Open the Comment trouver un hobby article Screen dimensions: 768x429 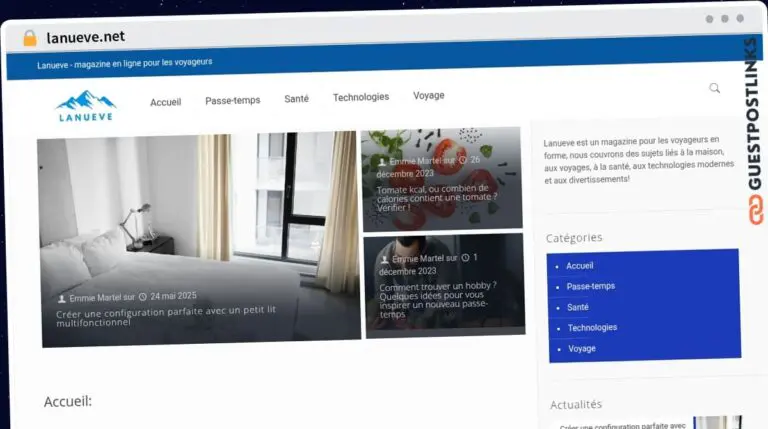tap(438, 299)
